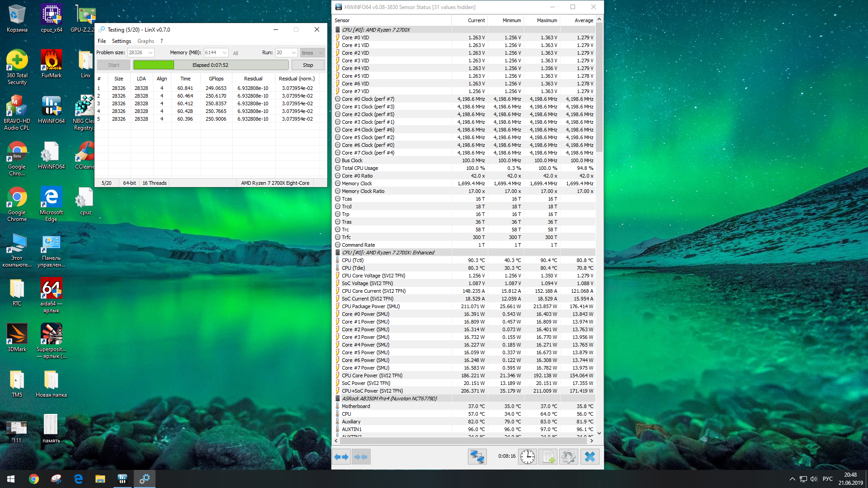This screenshot has width=868, height=488.
Task: Select the Memory Clock sensor row
Action: click(x=464, y=183)
